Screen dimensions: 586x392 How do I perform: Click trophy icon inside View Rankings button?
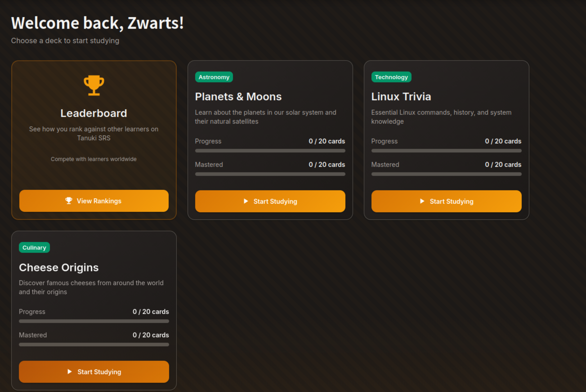click(x=69, y=201)
